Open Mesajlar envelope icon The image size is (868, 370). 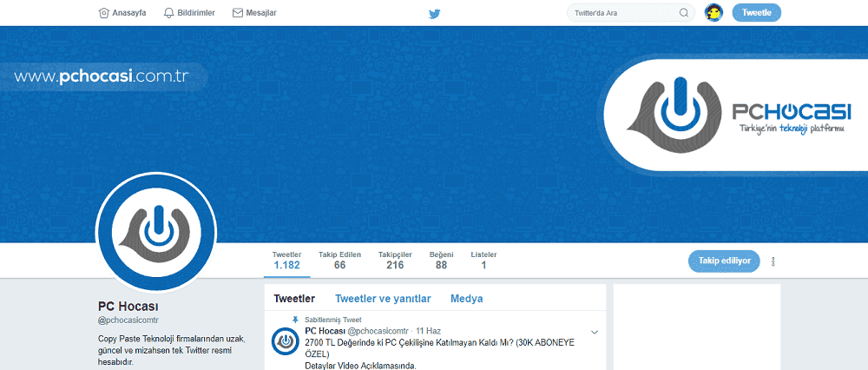click(x=238, y=12)
